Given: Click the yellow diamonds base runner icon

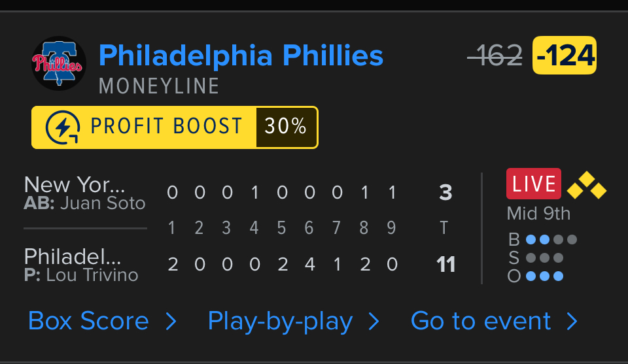Looking at the screenshot, I should [587, 186].
